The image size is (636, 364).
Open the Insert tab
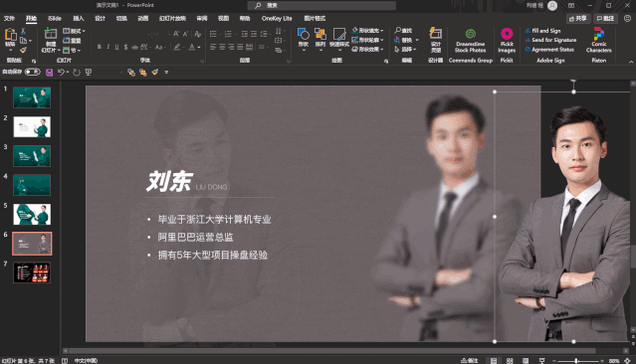[x=79, y=18]
